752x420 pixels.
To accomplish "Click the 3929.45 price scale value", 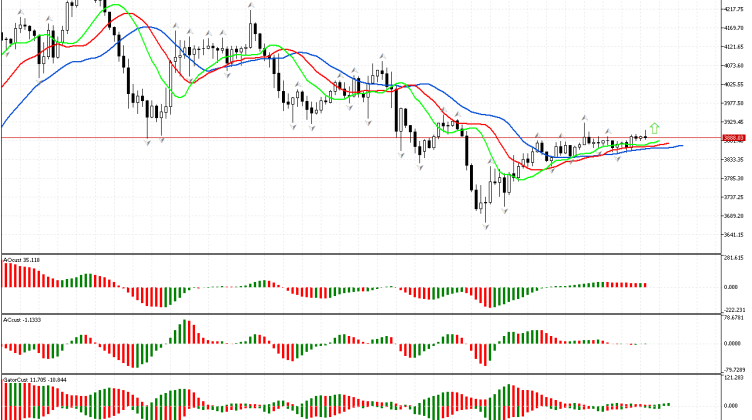I will pyautogui.click(x=735, y=122).
